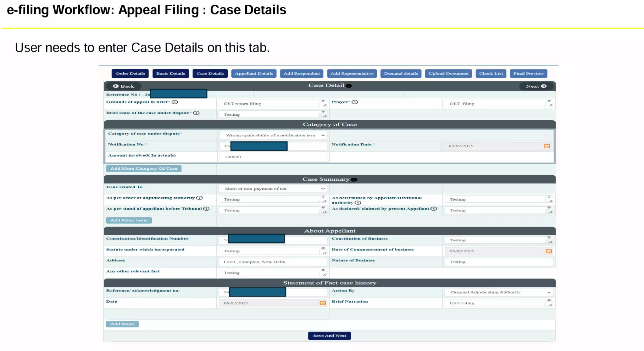Screen dimensions: 644x351
Task: Open calendar icon for Notification Date
Action: pyautogui.click(x=547, y=146)
